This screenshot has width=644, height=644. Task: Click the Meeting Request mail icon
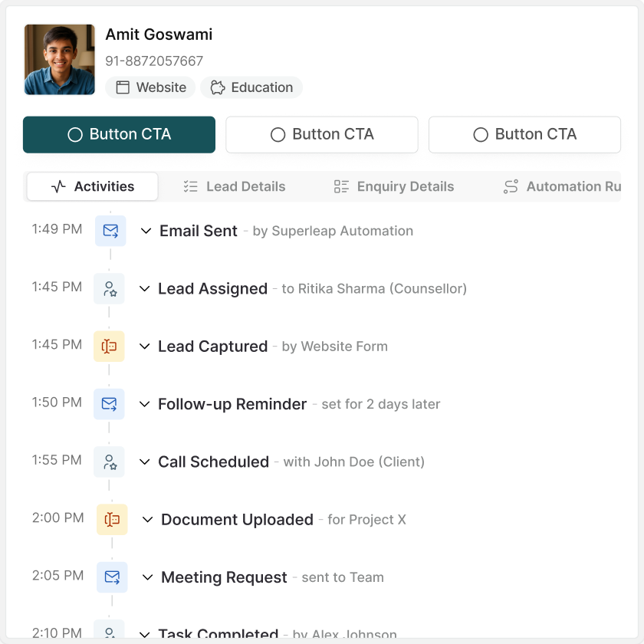pyautogui.click(x=112, y=577)
